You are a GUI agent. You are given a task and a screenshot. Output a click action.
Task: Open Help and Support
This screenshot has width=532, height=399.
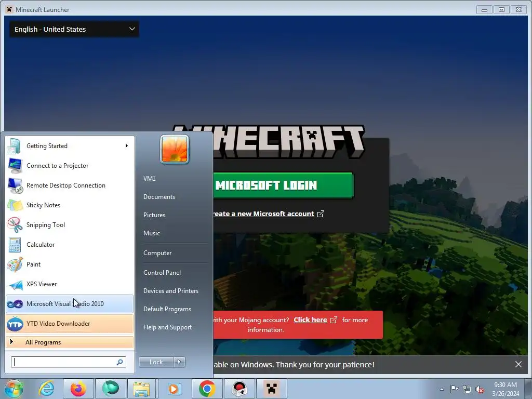pyautogui.click(x=168, y=327)
